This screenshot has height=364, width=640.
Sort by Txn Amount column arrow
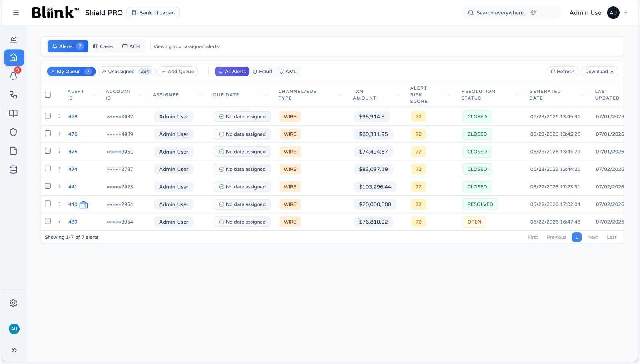tap(398, 95)
